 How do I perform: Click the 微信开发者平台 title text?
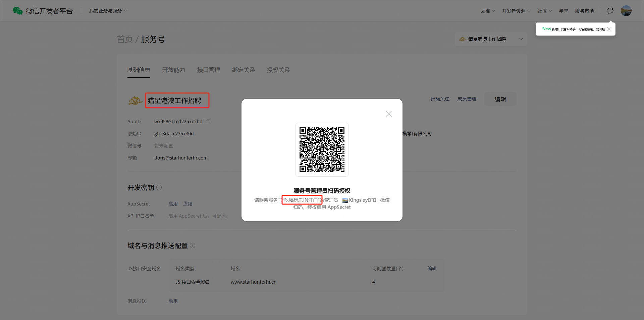click(49, 11)
